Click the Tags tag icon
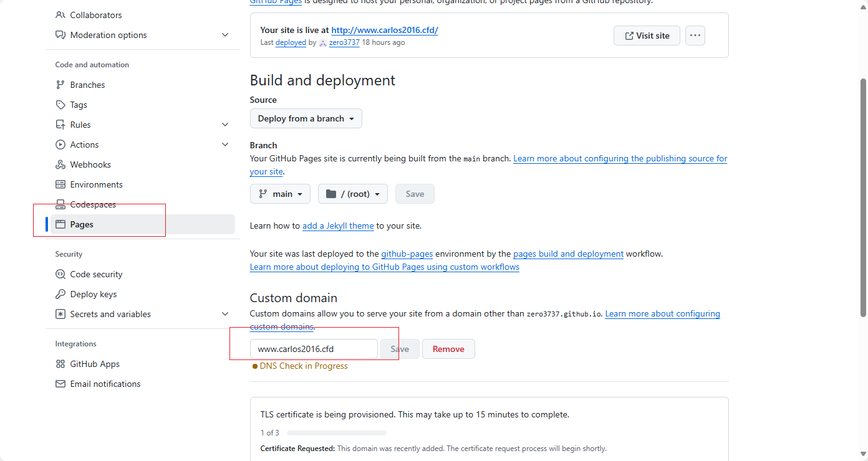This screenshot has width=868, height=461. point(60,105)
